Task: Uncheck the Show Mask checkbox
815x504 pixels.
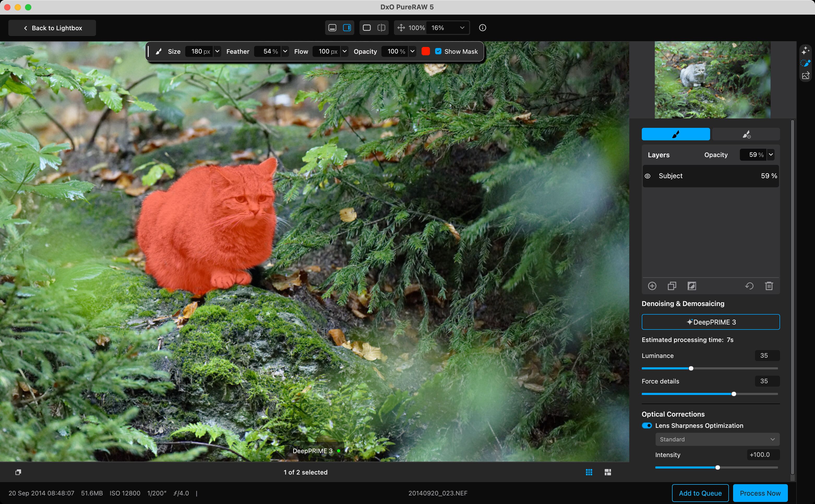Action: 438,51
